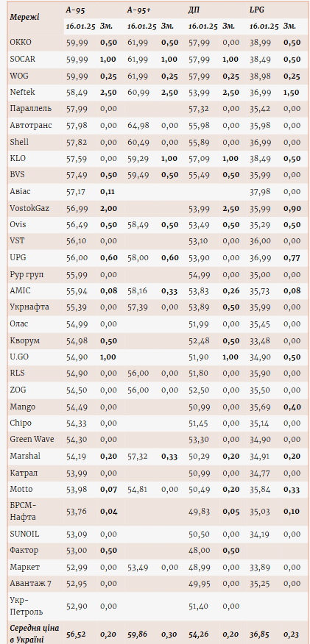The height and width of the screenshot is (644, 310).
Task: Select the A-95 column header
Action: click(75, 9)
